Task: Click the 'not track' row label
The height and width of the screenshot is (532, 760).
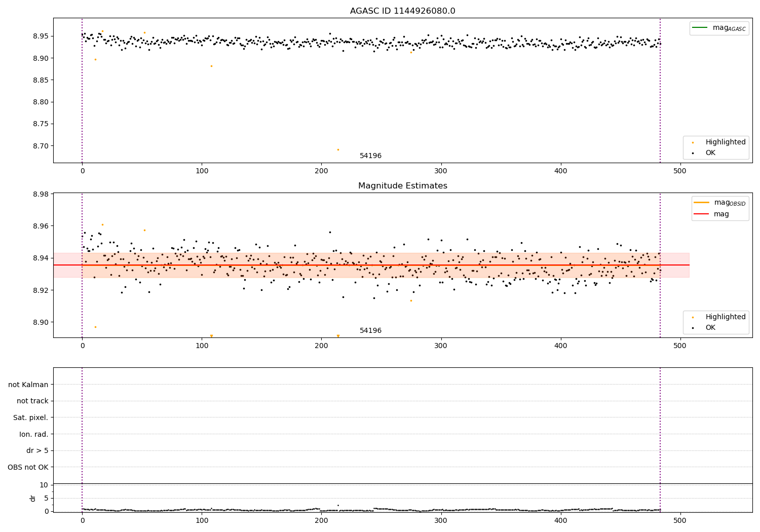Action: pyautogui.click(x=32, y=401)
